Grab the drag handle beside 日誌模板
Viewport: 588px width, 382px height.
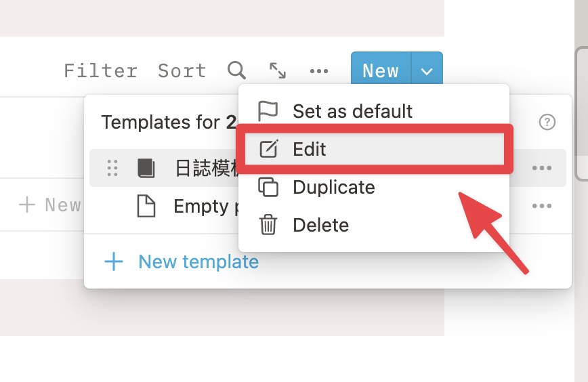coord(112,168)
